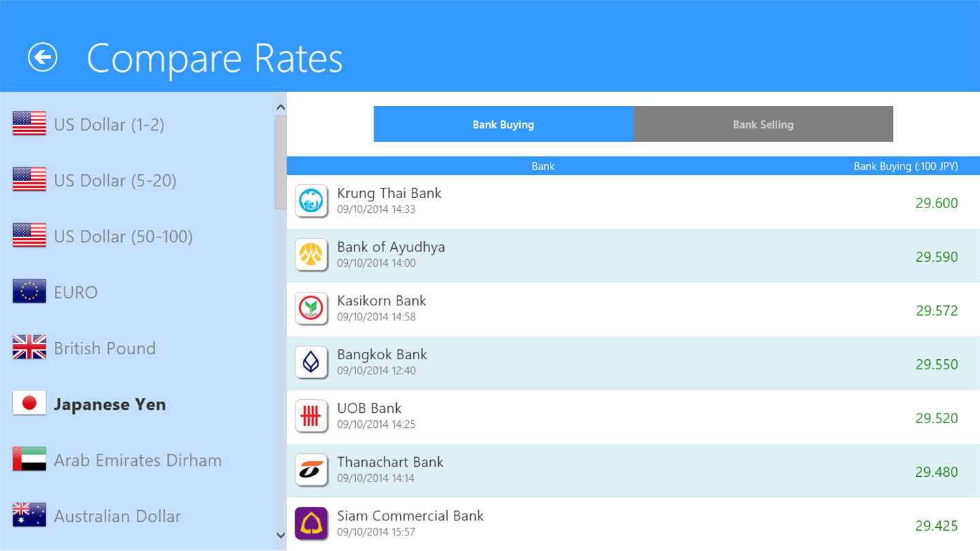This screenshot has height=551, width=980.
Task: Open the Thanachart Bank name
Action: [x=390, y=462]
